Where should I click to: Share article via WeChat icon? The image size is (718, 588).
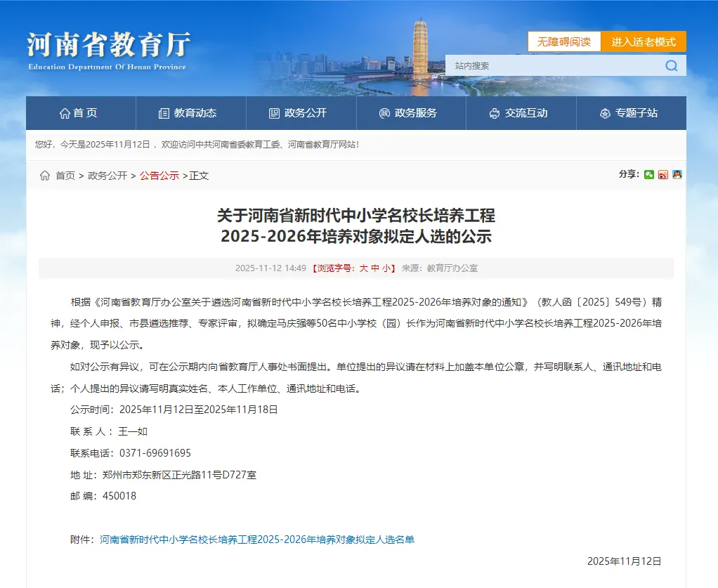649,174
